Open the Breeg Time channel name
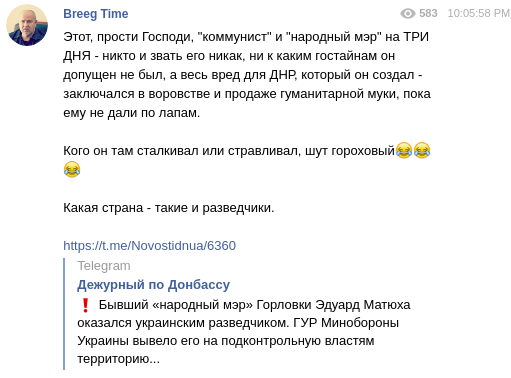The height and width of the screenshot is (378, 511). [x=96, y=14]
